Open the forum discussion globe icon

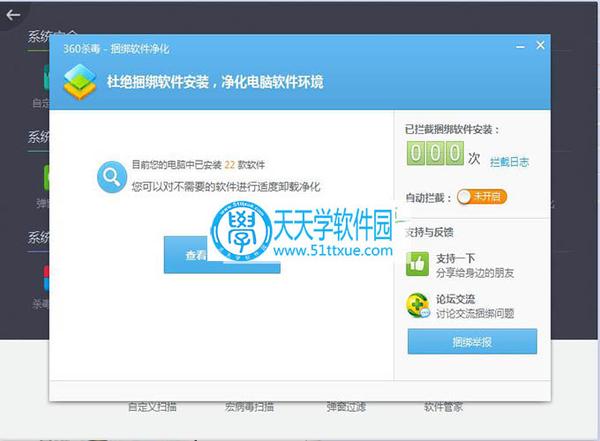click(418, 305)
